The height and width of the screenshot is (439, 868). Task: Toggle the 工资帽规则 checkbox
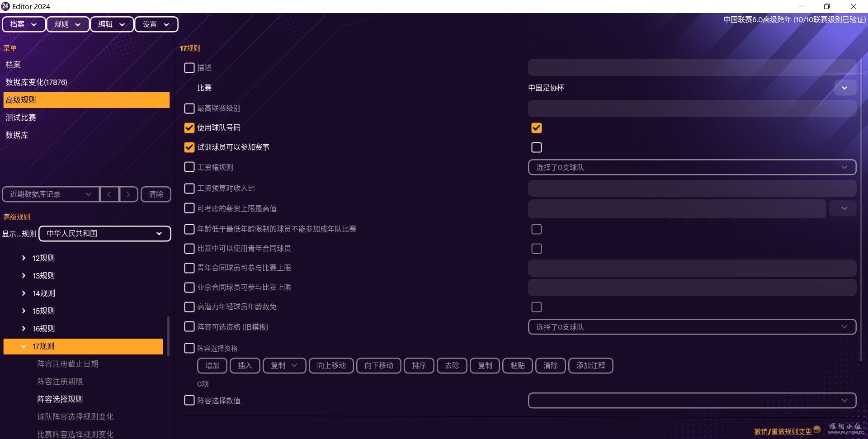tap(189, 167)
